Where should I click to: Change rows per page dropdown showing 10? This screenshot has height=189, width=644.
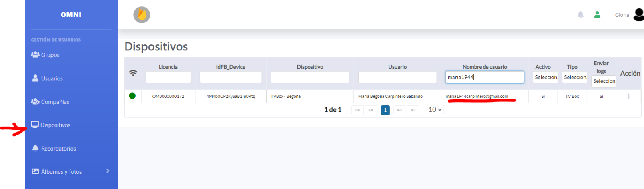click(x=435, y=110)
